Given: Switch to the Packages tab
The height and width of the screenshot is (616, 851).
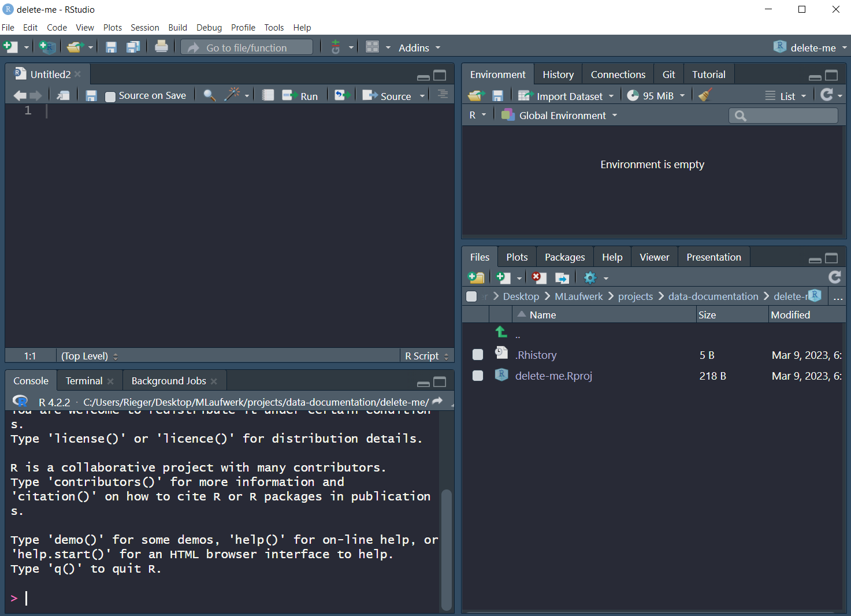Looking at the screenshot, I should pyautogui.click(x=564, y=257).
